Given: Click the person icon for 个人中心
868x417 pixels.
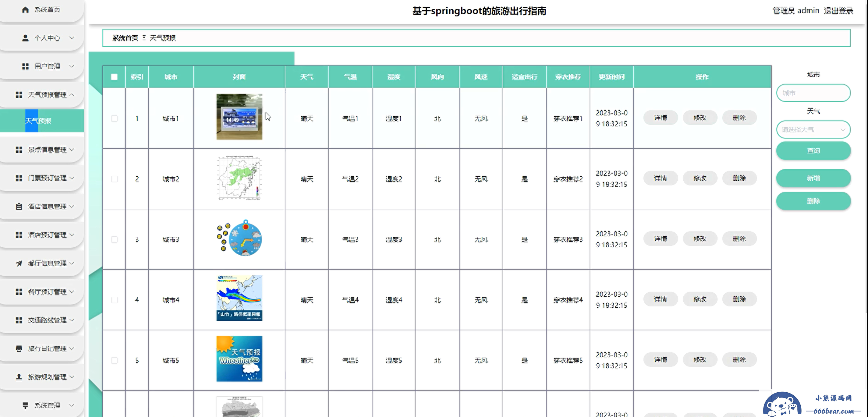Looking at the screenshot, I should [25, 38].
